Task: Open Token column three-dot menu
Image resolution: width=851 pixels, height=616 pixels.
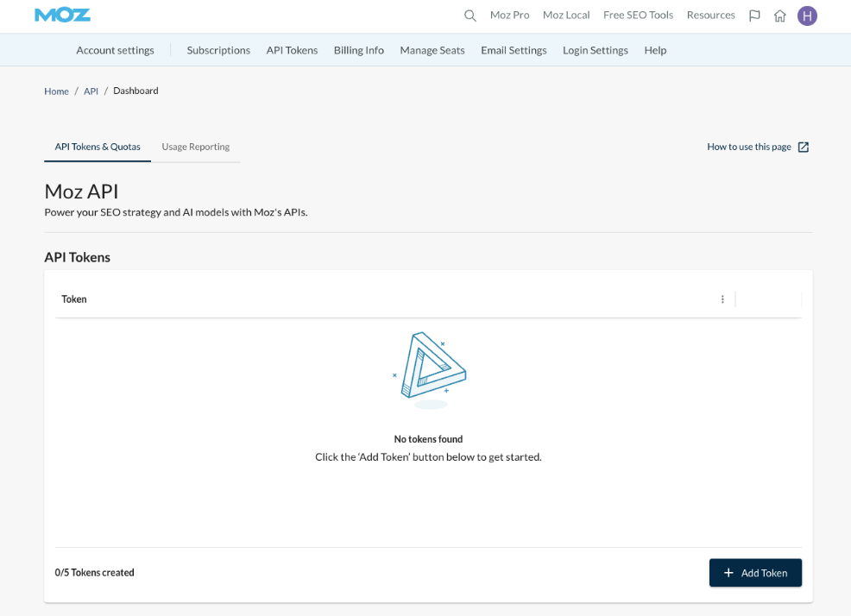Action: click(x=722, y=299)
